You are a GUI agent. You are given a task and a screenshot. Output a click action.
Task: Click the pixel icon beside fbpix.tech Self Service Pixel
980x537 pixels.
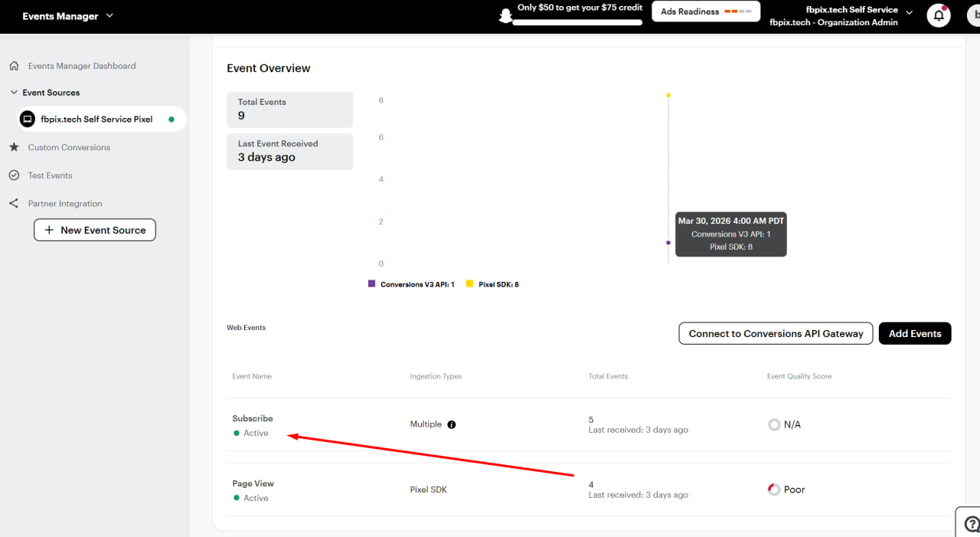pyautogui.click(x=28, y=119)
